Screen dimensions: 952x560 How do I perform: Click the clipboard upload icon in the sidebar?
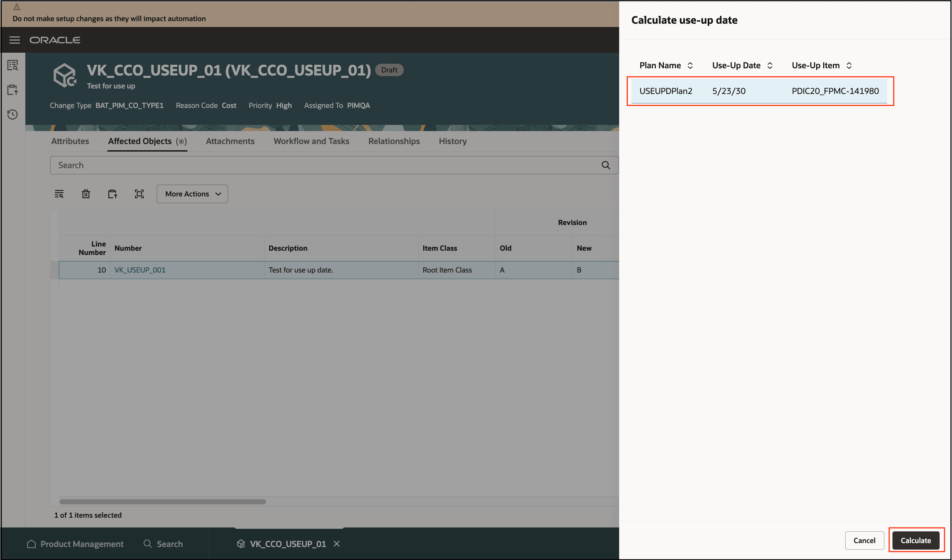click(12, 90)
